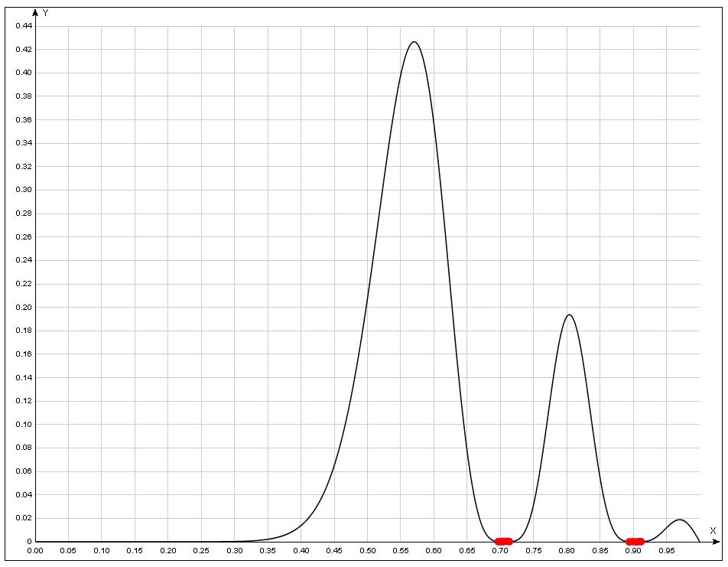Click the 0.00 tick label on X axis
Screen dimensions: 728x567
(x=35, y=551)
